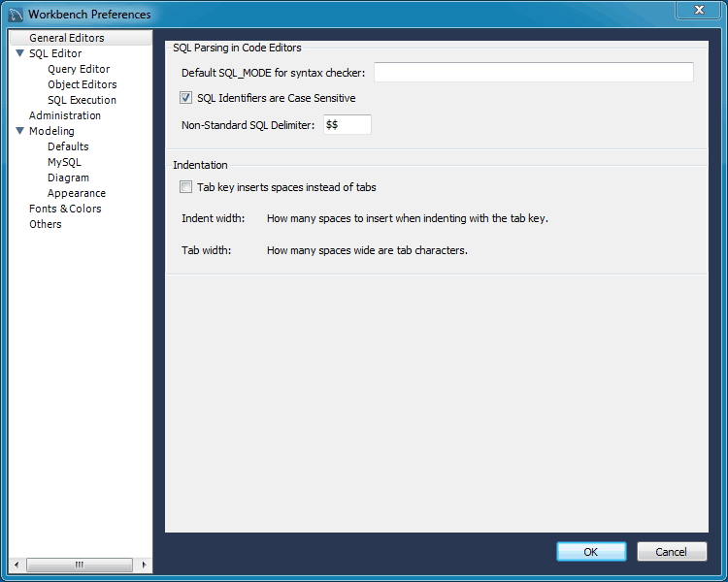
Task: Click the indent width description text
Action: 408,218
